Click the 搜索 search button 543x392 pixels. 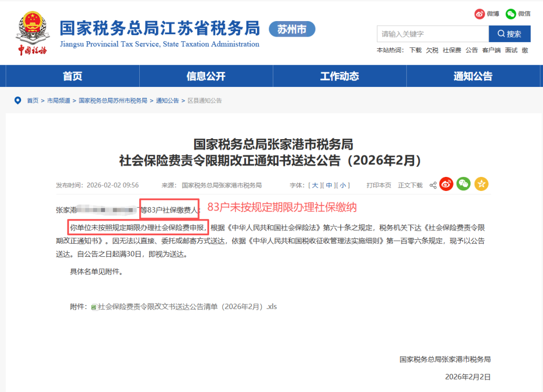click(509, 34)
